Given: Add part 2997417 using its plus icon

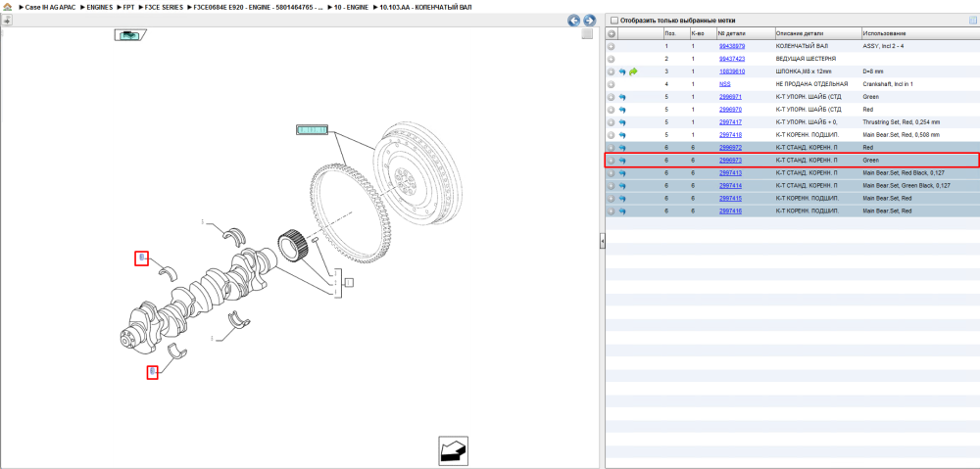Looking at the screenshot, I should click(612, 122).
